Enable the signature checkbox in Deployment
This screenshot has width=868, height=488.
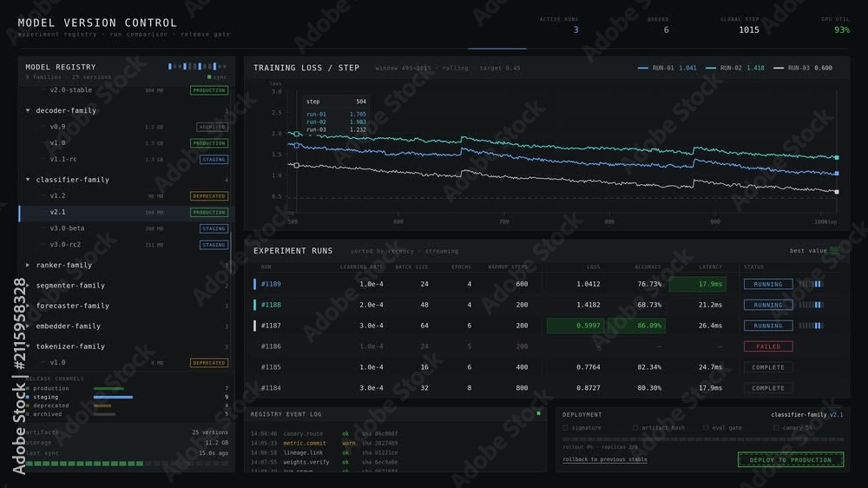(565, 427)
